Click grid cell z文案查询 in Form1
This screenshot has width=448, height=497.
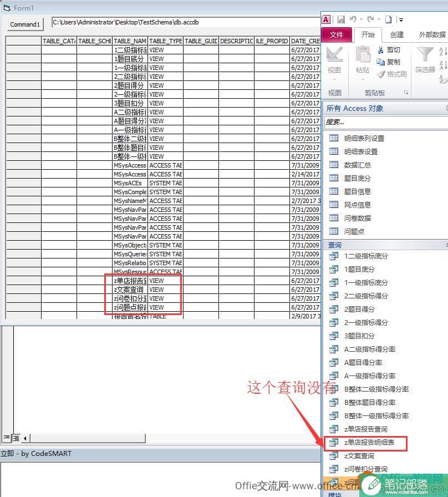(x=130, y=290)
